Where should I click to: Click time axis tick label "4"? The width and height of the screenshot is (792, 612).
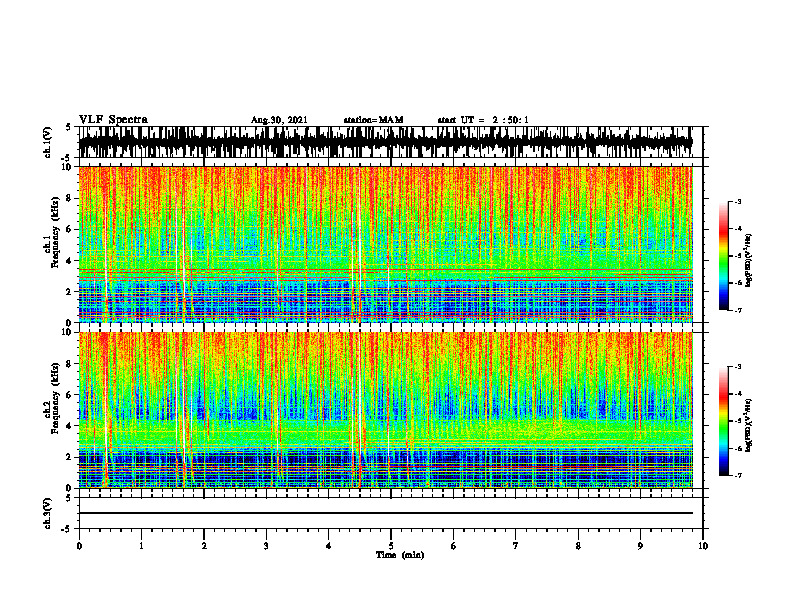(x=328, y=546)
